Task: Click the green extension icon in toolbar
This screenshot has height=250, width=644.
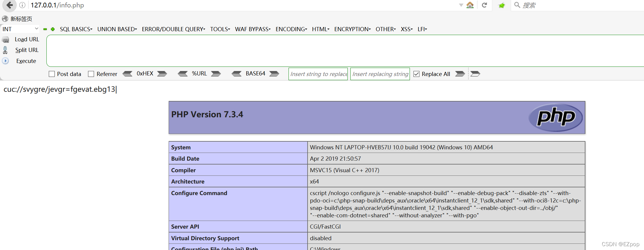Action: (502, 5)
